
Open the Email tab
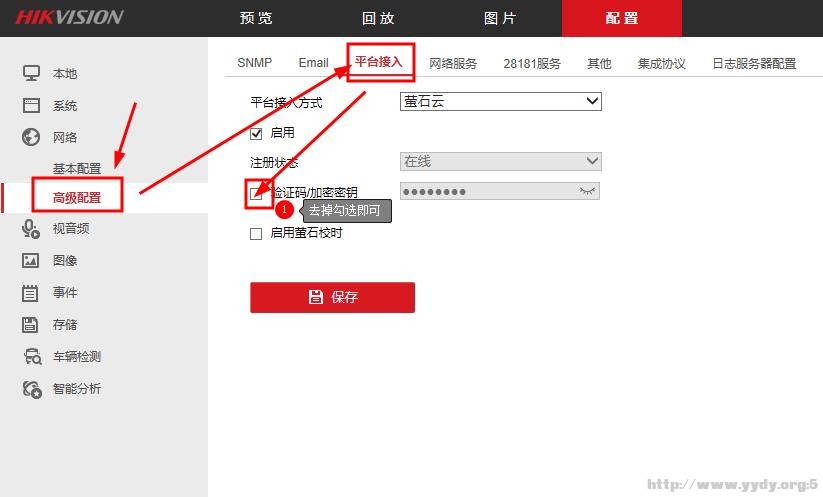(x=313, y=63)
